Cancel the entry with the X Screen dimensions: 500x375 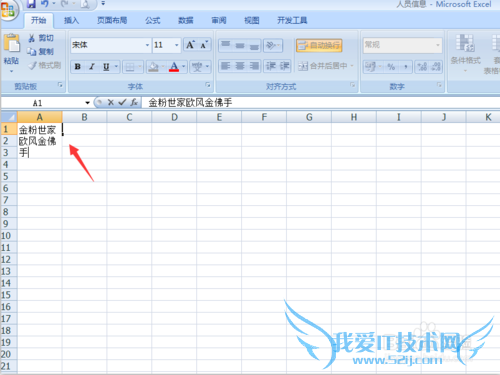[111, 103]
